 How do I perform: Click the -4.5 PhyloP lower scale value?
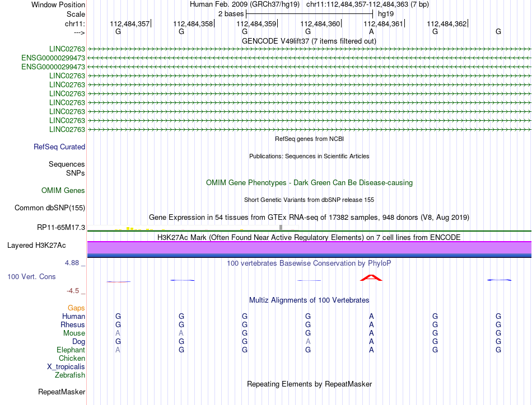click(73, 291)
